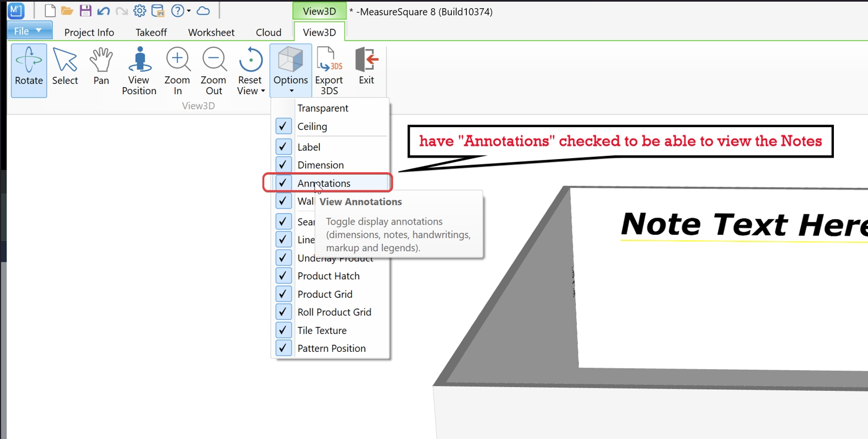This screenshot has width=868, height=439.
Task: Switch to the Takeoff tab
Action: click(x=151, y=32)
